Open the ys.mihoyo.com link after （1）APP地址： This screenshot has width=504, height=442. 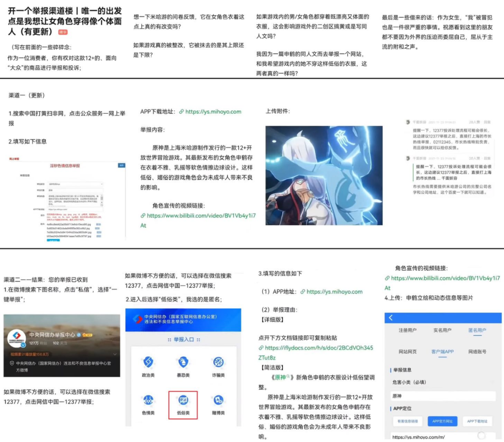pos(334,292)
